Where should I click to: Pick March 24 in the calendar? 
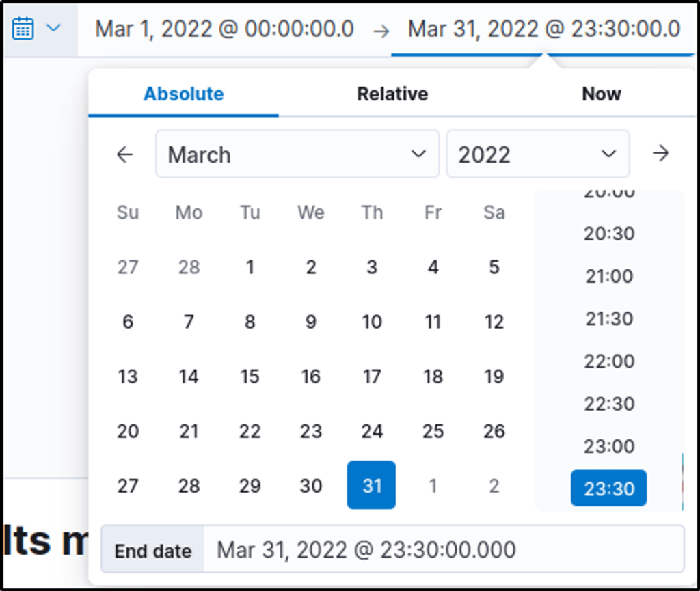click(x=371, y=431)
